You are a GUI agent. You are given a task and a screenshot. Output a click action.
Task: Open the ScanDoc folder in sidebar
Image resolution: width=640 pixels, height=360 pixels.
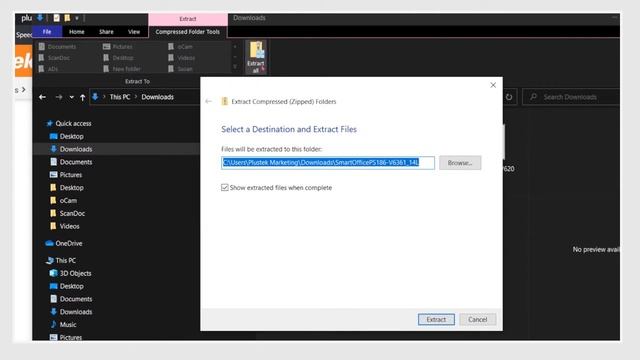coord(72,213)
